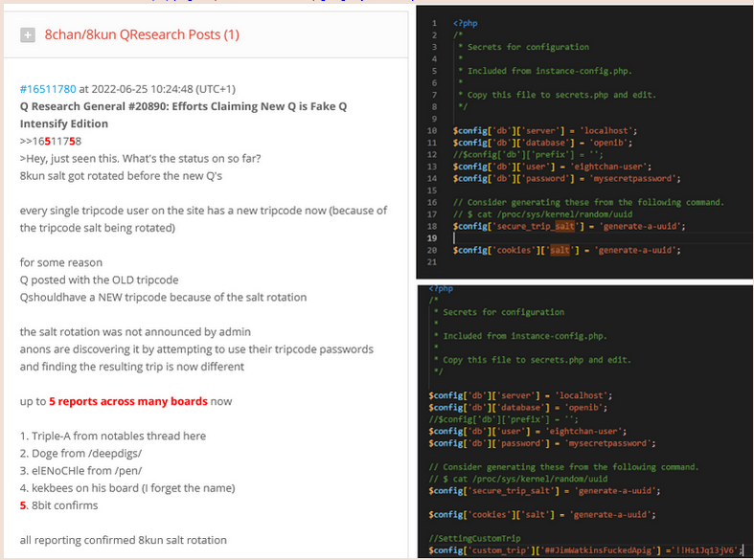Click comment 'Secrets for configuration' in top editor
754x560 pixels.
click(528, 47)
